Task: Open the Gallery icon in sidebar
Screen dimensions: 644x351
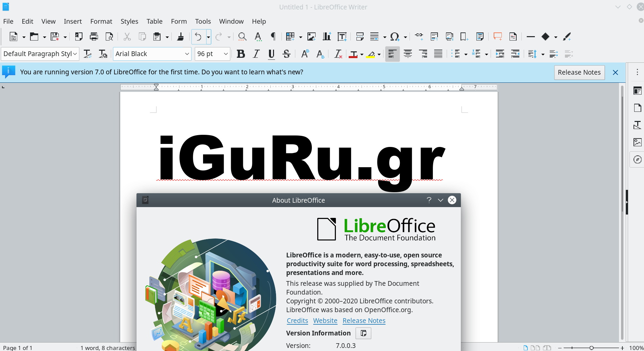Action: [638, 142]
